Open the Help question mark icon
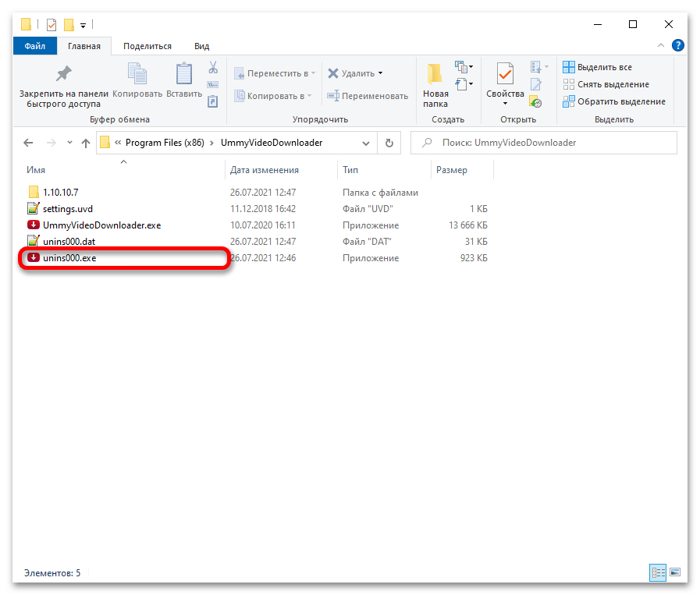 tap(677, 45)
